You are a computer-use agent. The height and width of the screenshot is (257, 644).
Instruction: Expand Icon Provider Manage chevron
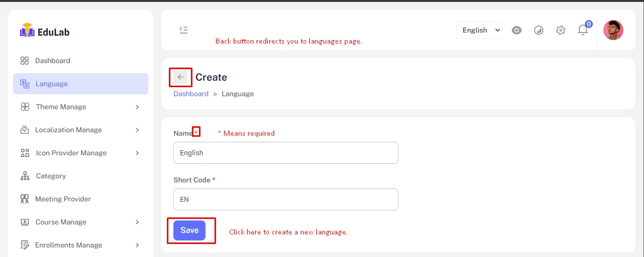[x=137, y=153]
